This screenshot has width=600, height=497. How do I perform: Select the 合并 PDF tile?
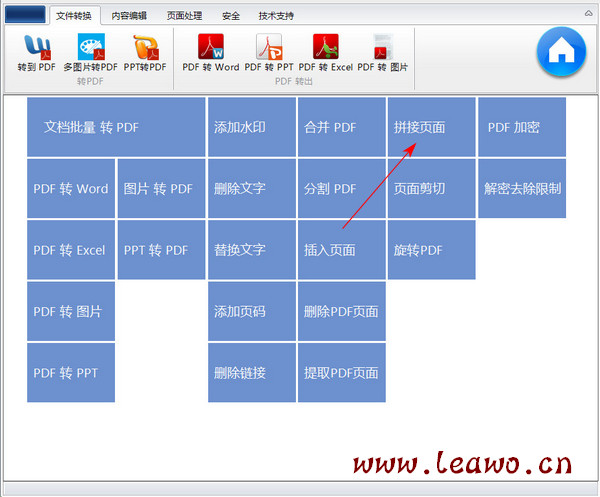point(342,127)
